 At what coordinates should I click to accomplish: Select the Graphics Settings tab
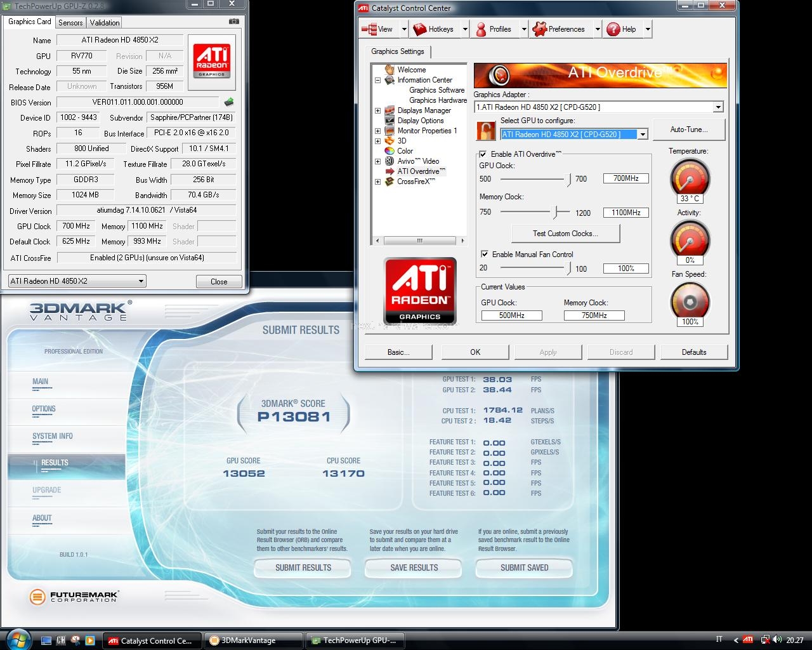(398, 51)
